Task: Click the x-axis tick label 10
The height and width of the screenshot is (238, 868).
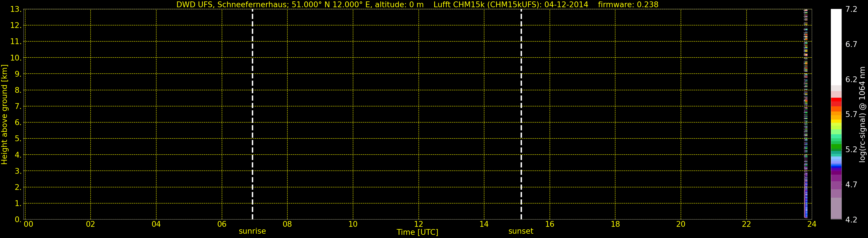Action: pos(353,224)
